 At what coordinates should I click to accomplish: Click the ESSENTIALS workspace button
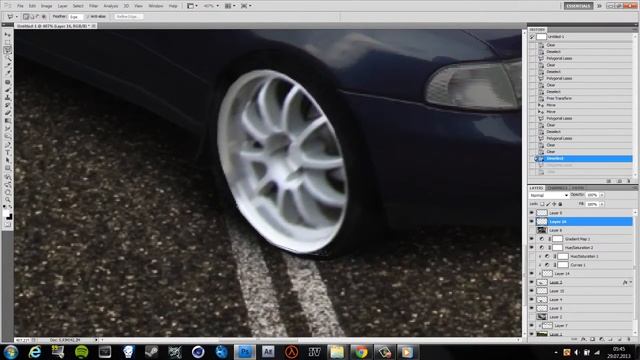(578, 6)
